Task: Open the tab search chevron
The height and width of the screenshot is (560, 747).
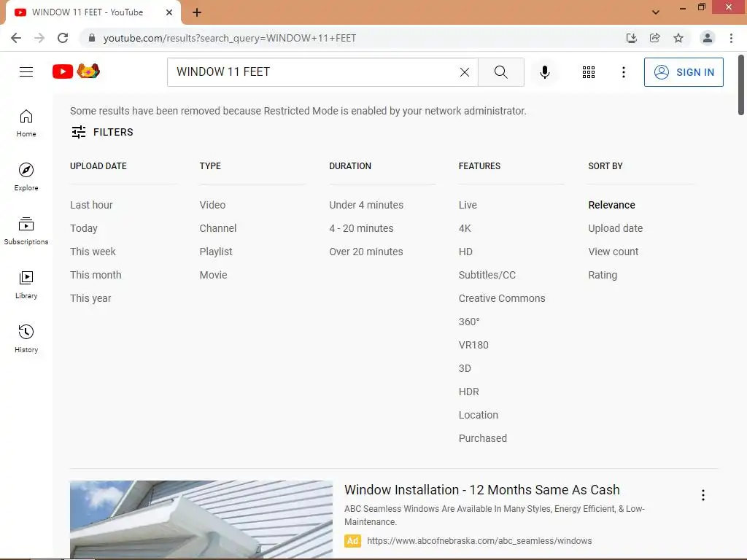Action: click(656, 12)
